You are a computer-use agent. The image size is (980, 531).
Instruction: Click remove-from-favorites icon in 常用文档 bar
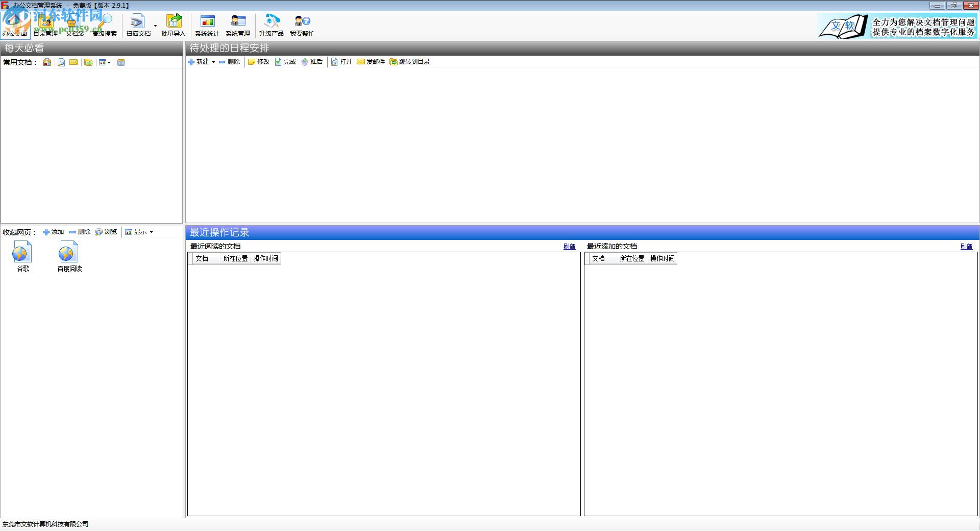(47, 62)
